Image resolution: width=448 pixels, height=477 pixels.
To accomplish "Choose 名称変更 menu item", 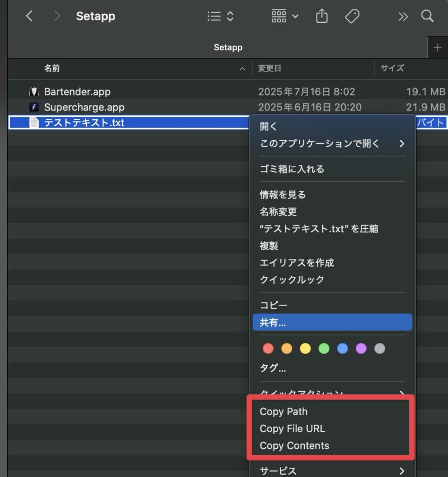I will point(332,211).
